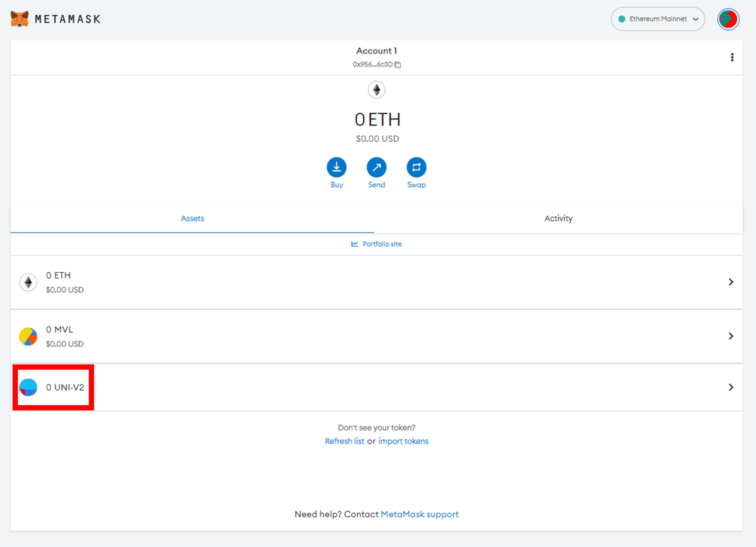
Task: Open the Portfolio site link
Action: click(381, 244)
